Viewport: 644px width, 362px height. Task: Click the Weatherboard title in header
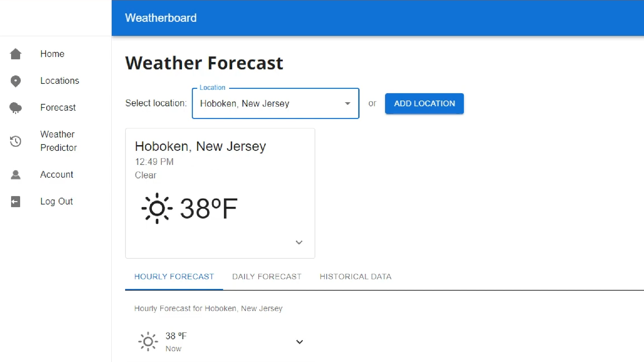coord(161,18)
